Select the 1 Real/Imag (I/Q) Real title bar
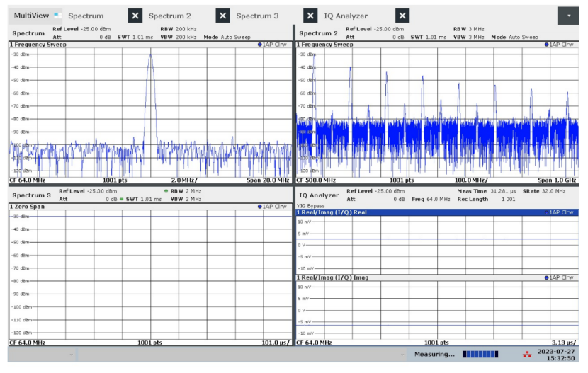This screenshot has width=588, height=373. tap(437, 212)
